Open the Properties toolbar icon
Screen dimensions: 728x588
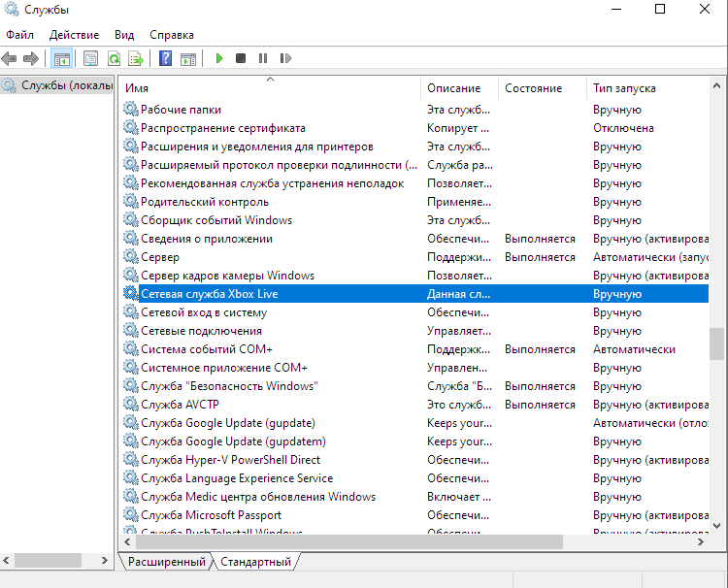pyautogui.click(x=90, y=58)
